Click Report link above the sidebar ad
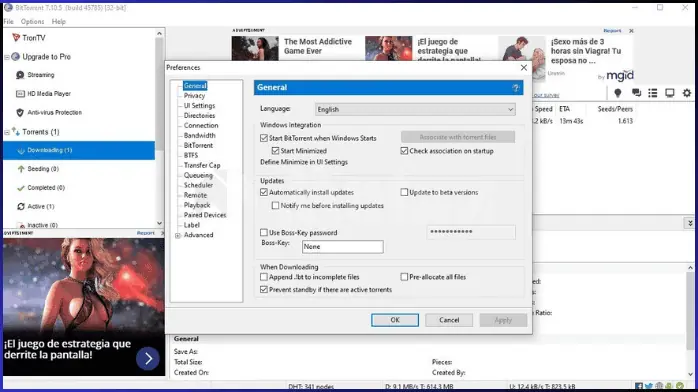 pos(146,233)
